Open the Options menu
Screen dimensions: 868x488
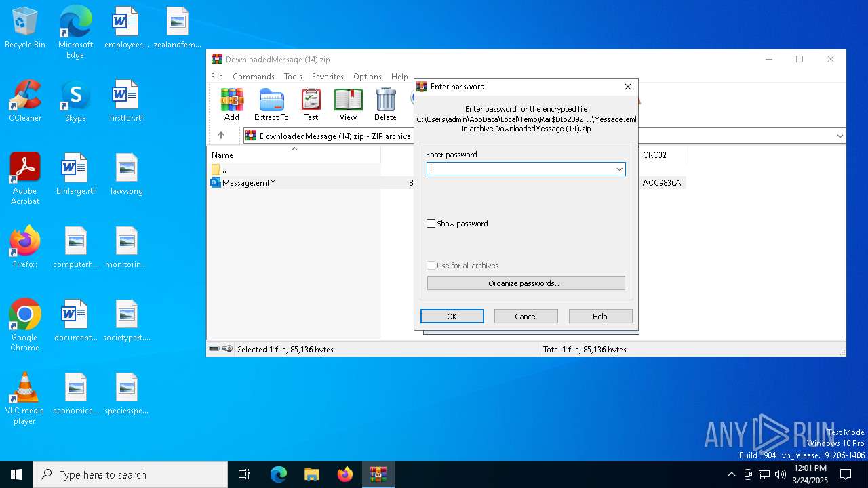point(368,77)
